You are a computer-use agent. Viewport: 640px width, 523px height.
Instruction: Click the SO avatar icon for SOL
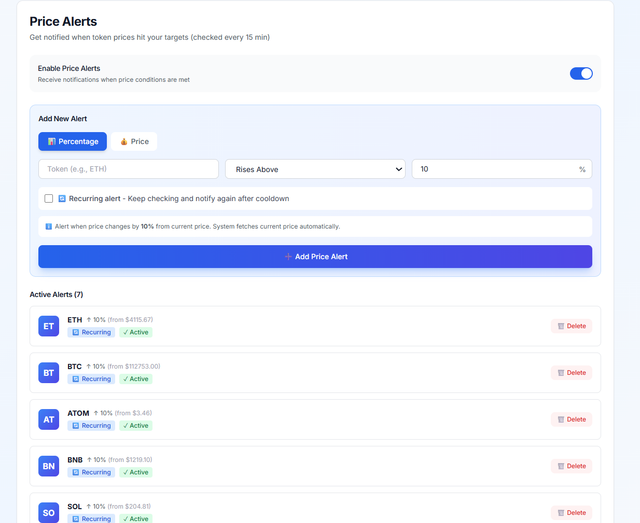pos(49,512)
